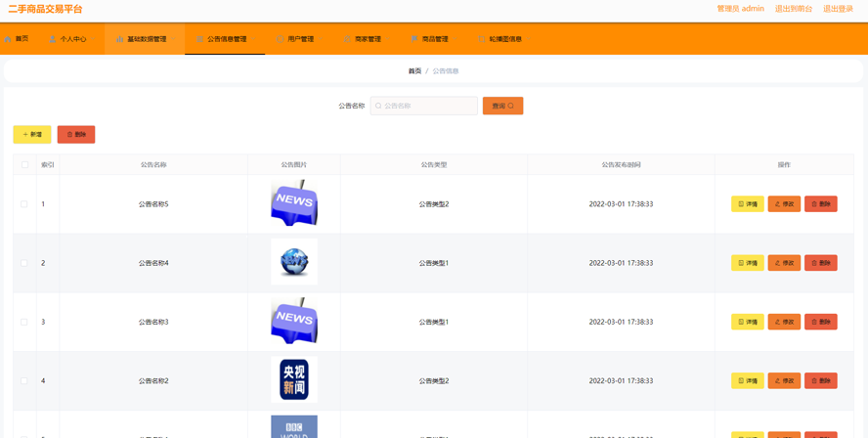Expand the 用户管理 dropdown arrow
The width and height of the screenshot is (868, 438).
coord(321,39)
